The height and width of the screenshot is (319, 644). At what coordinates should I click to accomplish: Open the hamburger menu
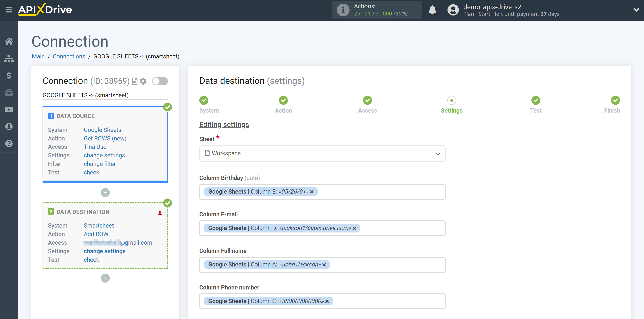(9, 10)
